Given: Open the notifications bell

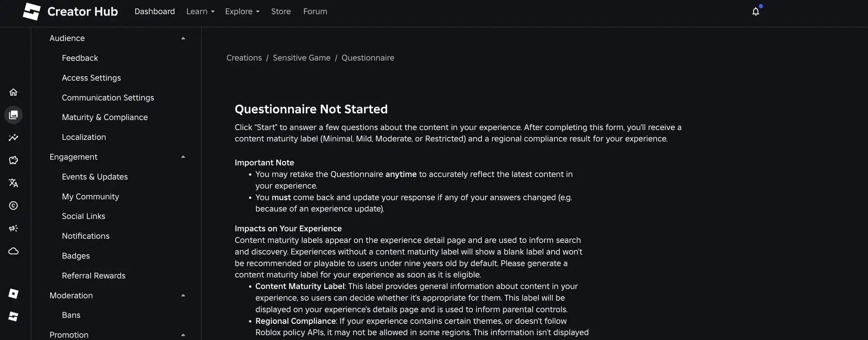Looking at the screenshot, I should [x=755, y=11].
